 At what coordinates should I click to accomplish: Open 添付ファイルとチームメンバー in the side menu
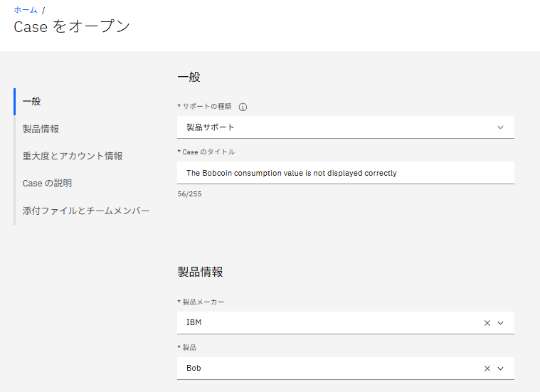[x=86, y=211]
